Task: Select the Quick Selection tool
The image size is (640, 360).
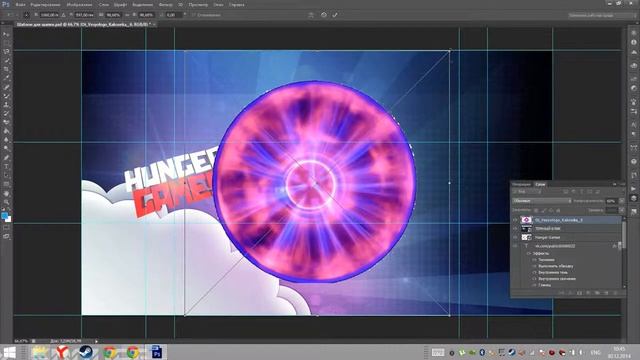Action: 6,61
